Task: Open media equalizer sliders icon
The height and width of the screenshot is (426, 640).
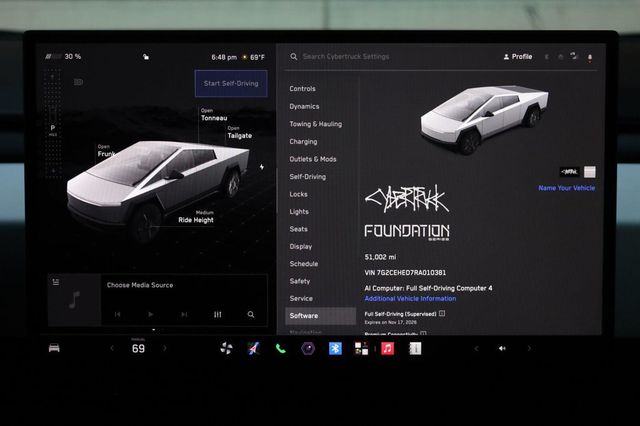Action: (x=218, y=314)
